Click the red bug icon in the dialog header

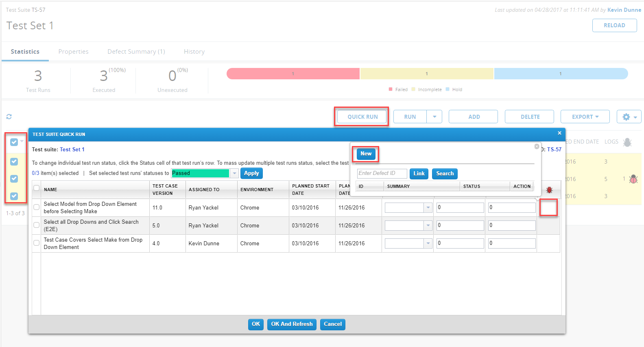pos(549,190)
